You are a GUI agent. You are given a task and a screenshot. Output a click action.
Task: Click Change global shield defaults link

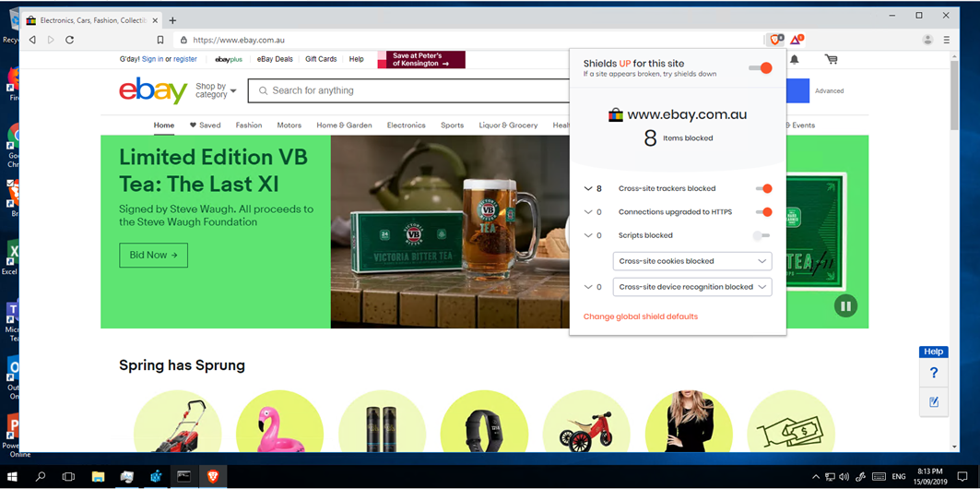click(x=641, y=316)
